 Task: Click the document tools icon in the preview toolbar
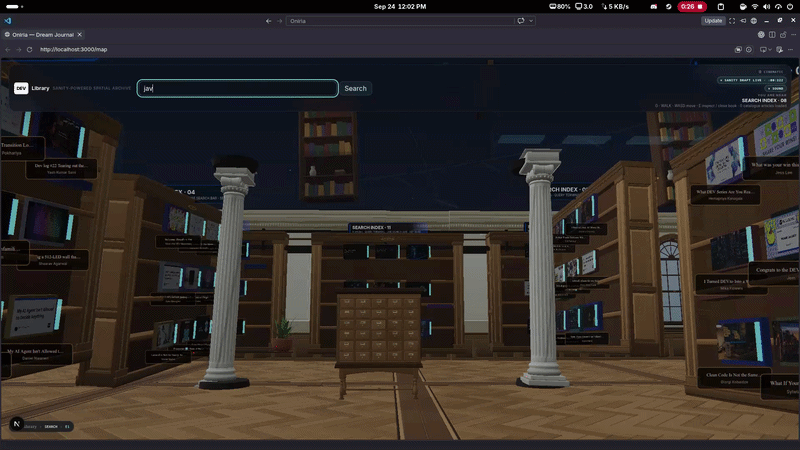pos(780,49)
